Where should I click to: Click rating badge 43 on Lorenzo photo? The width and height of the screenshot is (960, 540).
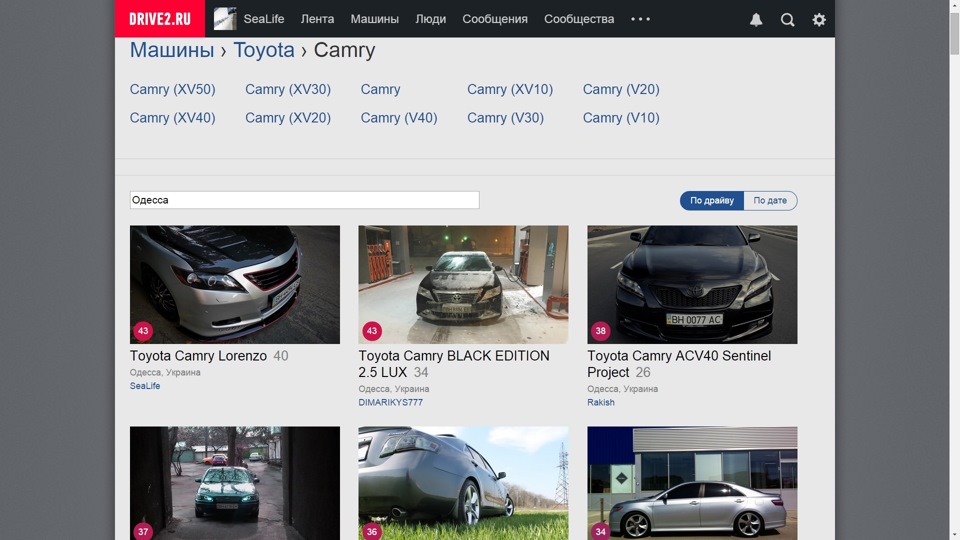click(x=143, y=331)
